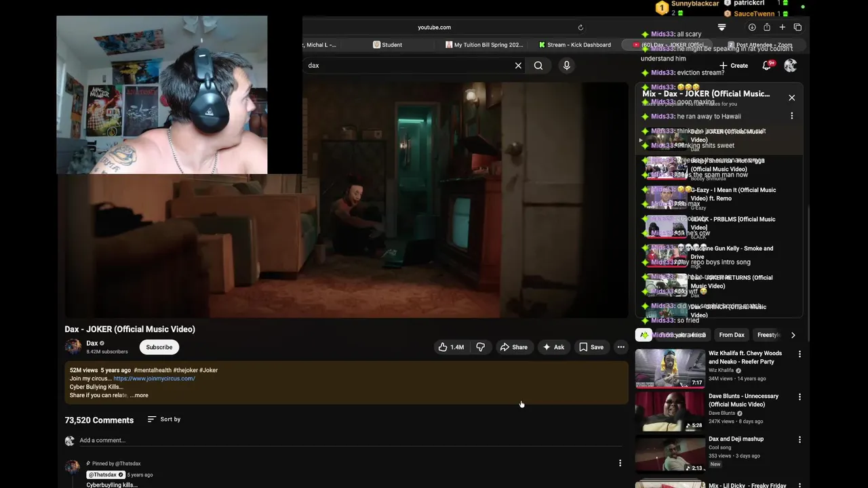Switch to My Tuition Bill tab
This screenshot has width=868, height=488.
[484, 45]
